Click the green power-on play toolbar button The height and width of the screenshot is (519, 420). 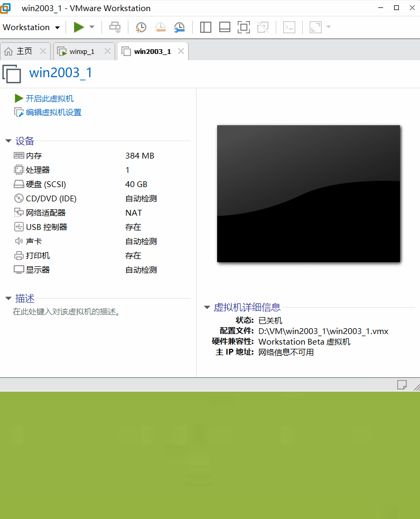click(78, 27)
